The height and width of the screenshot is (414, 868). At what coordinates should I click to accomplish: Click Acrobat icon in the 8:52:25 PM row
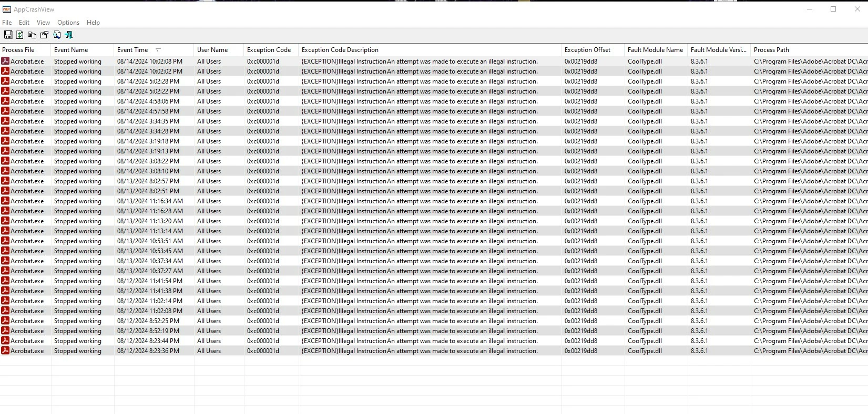pyautogui.click(x=5, y=320)
